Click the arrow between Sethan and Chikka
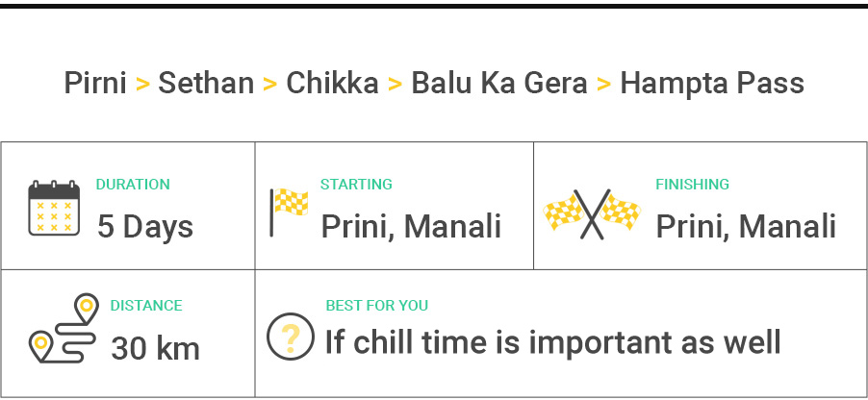 270,84
